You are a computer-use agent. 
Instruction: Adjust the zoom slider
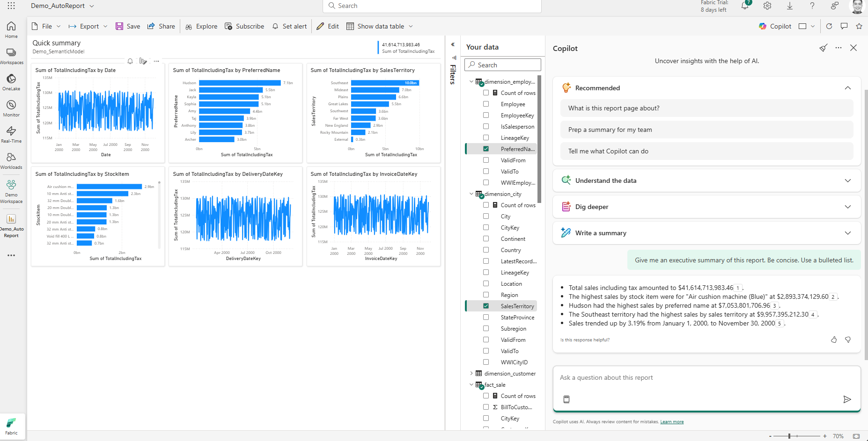tap(789, 436)
